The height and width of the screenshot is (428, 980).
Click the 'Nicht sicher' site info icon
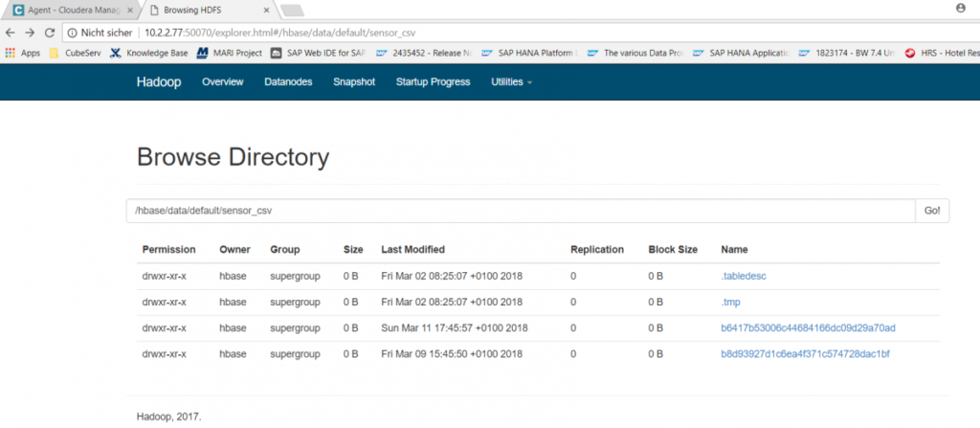(73, 34)
